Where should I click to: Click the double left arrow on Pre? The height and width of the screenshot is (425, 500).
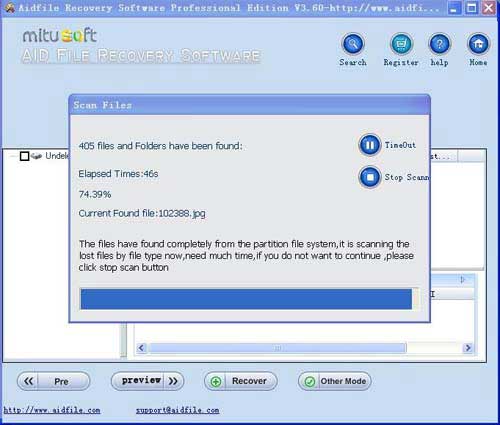[29, 381]
